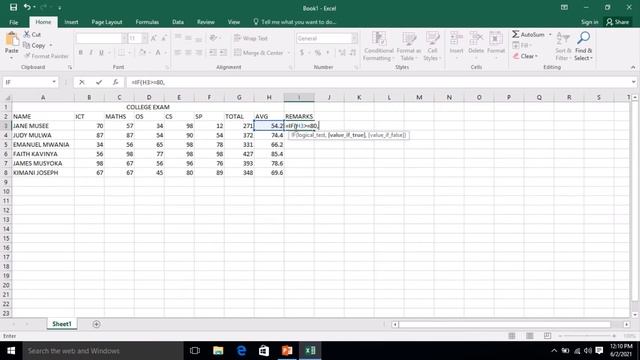
Task: Open Windows Store from taskbar
Action: [x=264, y=351]
